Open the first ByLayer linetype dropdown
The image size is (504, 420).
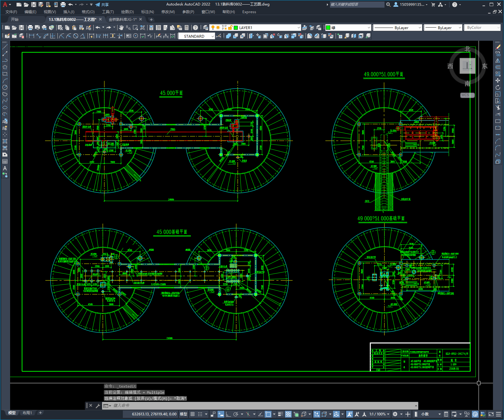point(398,28)
